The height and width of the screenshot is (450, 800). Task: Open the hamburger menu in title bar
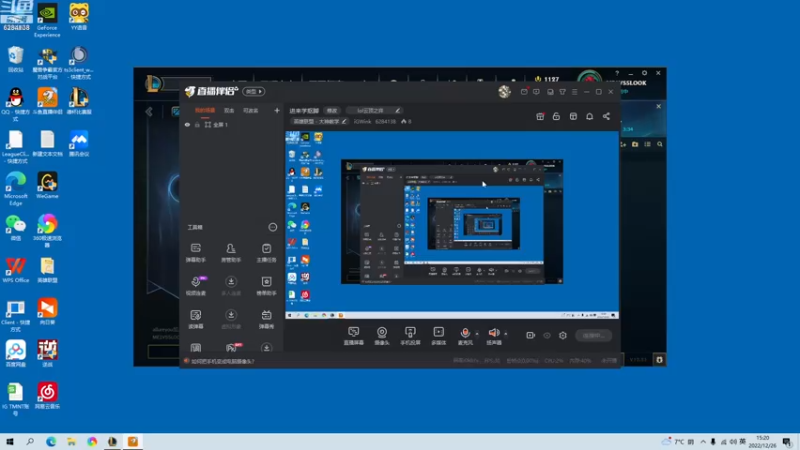(574, 92)
